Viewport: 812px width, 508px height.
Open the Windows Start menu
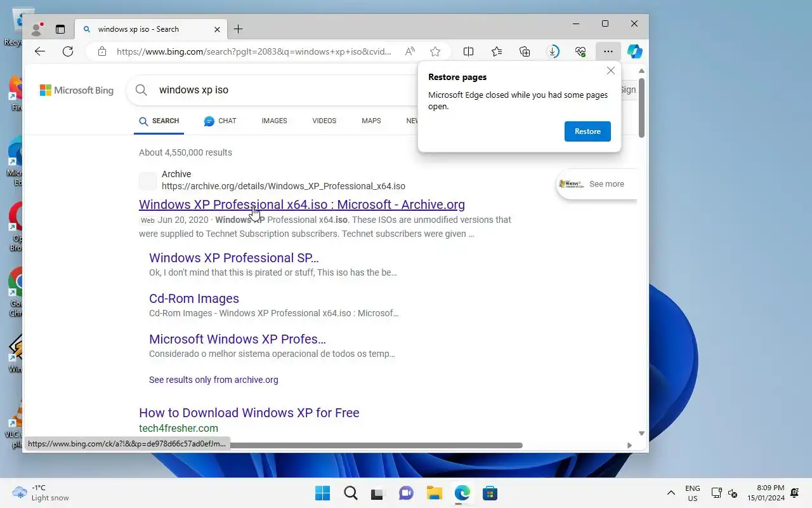pos(322,493)
